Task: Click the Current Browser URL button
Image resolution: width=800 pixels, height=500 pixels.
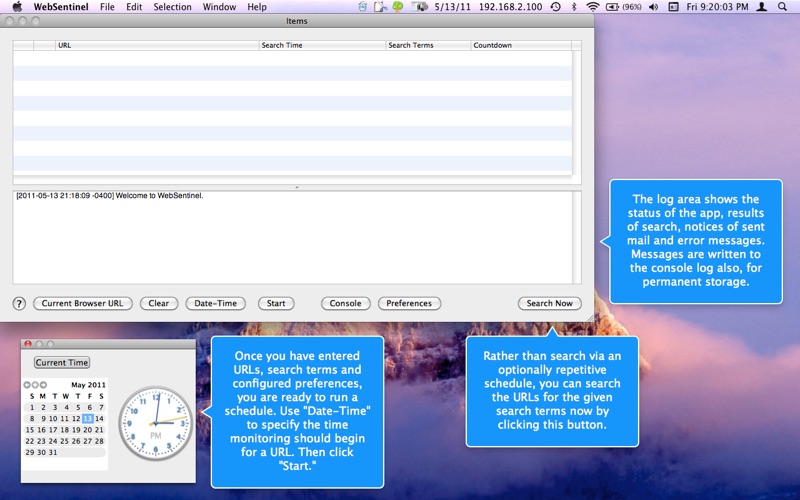Action: 83,303
